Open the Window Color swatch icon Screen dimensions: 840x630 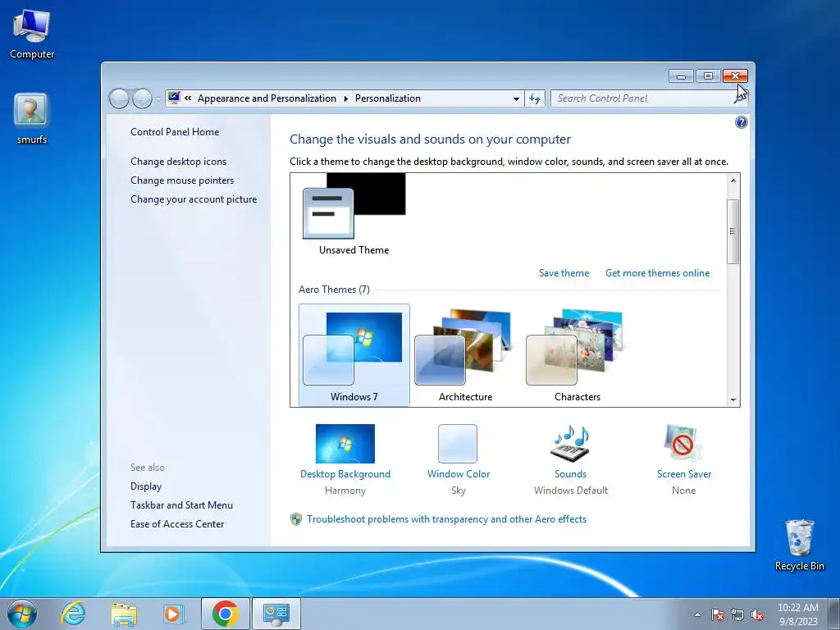pos(458,444)
